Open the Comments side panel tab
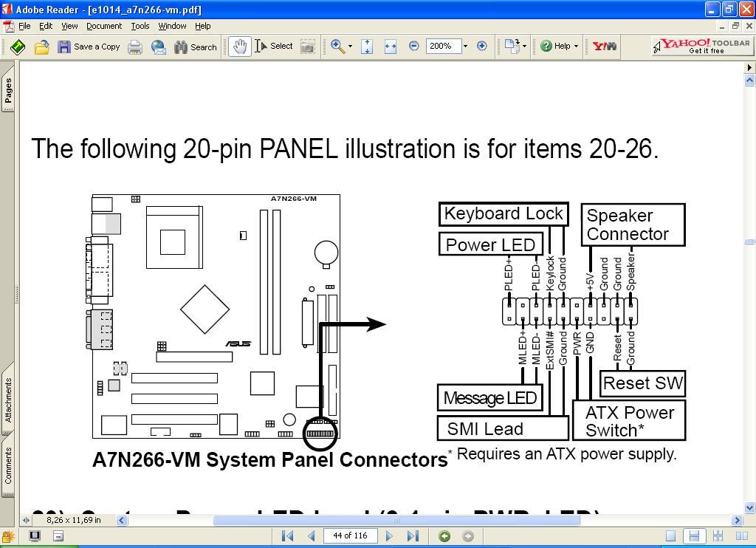Image resolution: width=756 pixels, height=548 pixels. [x=8, y=465]
